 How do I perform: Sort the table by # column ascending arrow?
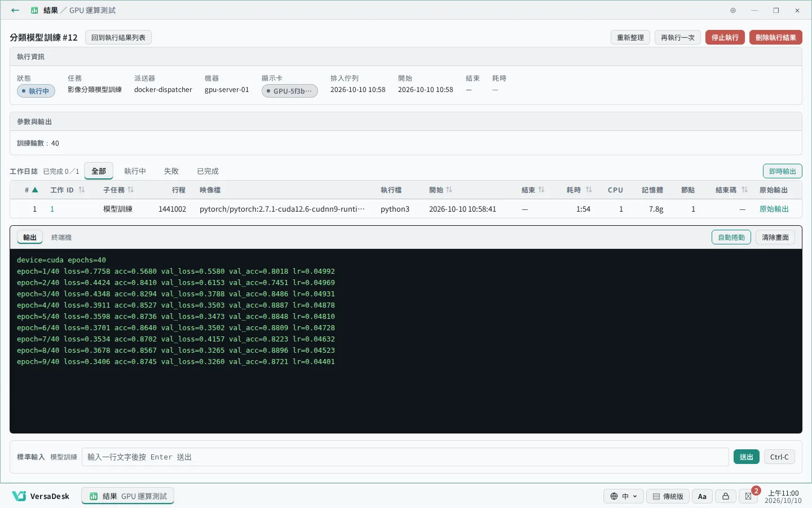35,190
